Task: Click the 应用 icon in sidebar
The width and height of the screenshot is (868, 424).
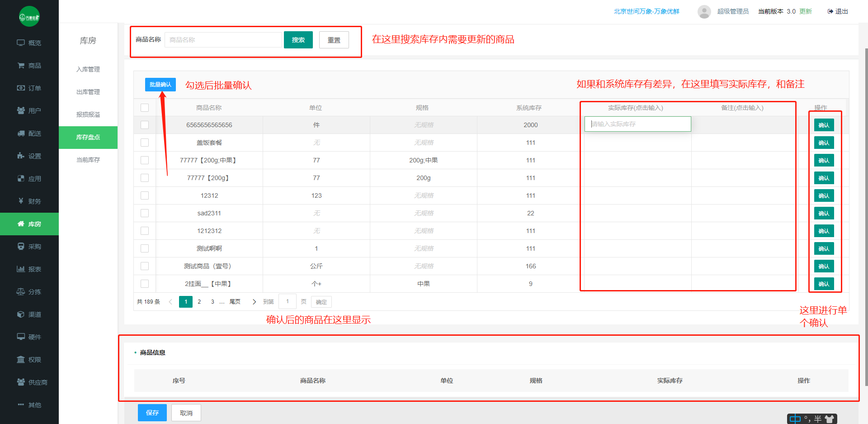Action: [x=21, y=178]
